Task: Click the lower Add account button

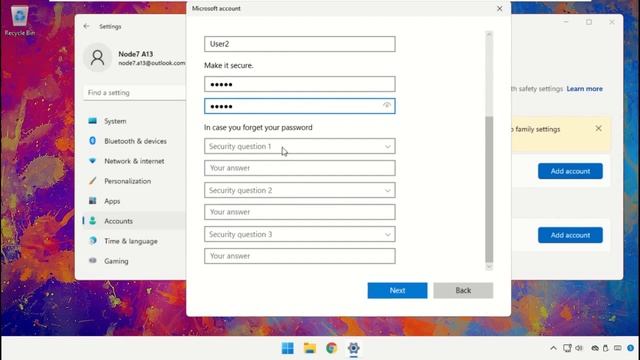Action: (570, 236)
